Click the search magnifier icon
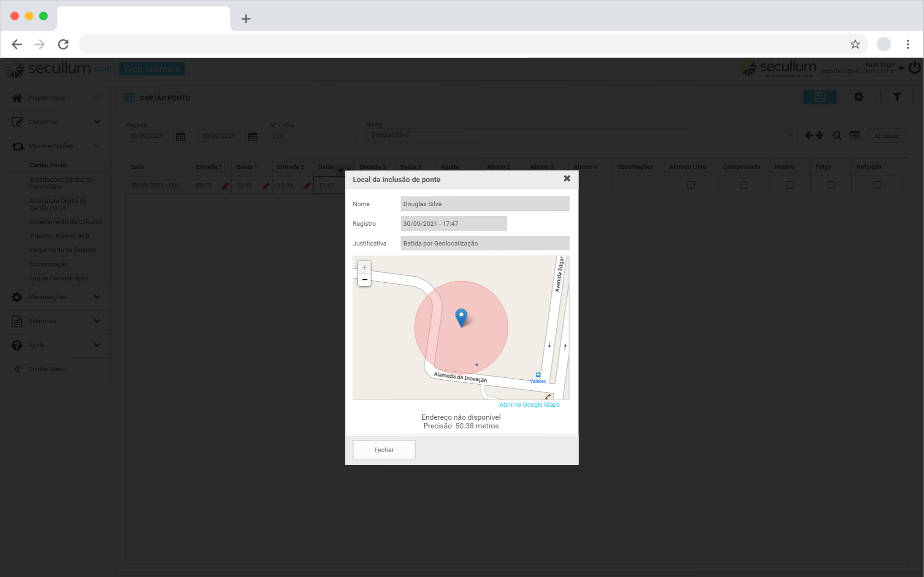The height and width of the screenshot is (577, 924). click(x=837, y=136)
